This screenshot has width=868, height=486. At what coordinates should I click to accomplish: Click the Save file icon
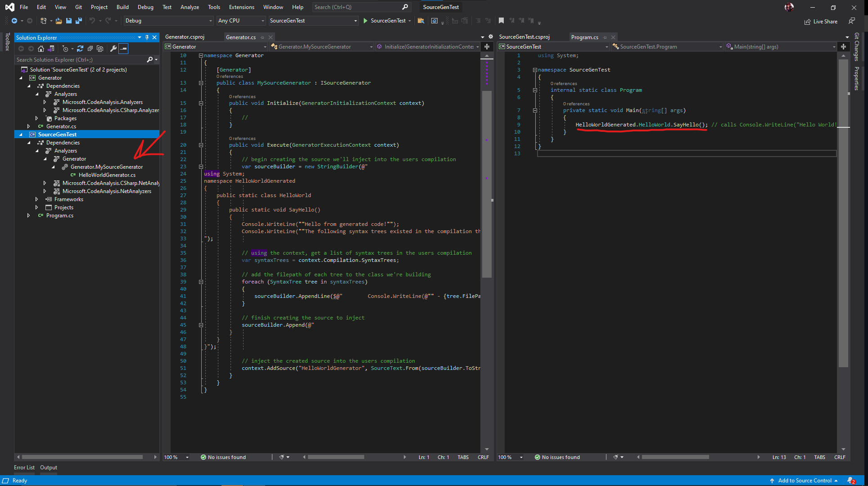click(x=69, y=21)
